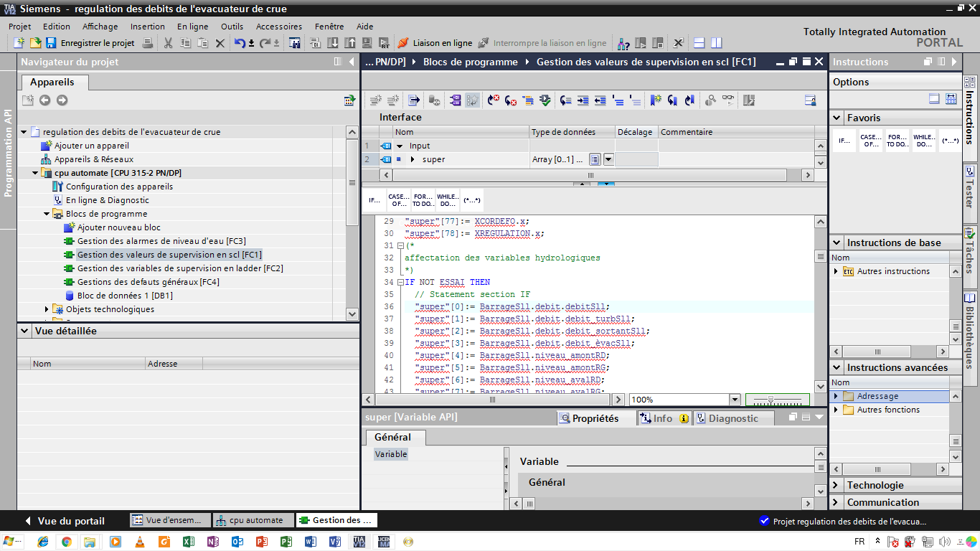Click the Liaison en ligne button

[435, 43]
